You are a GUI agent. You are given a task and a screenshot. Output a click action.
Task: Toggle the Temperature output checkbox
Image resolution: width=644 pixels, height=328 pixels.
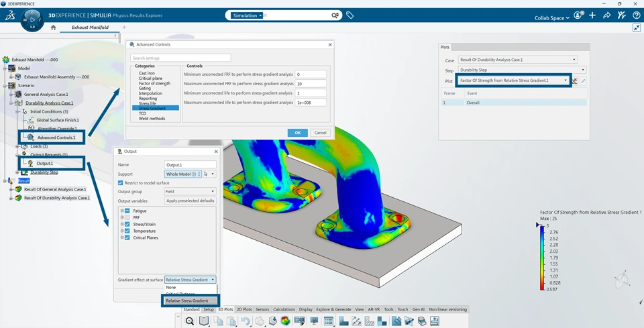(127, 231)
